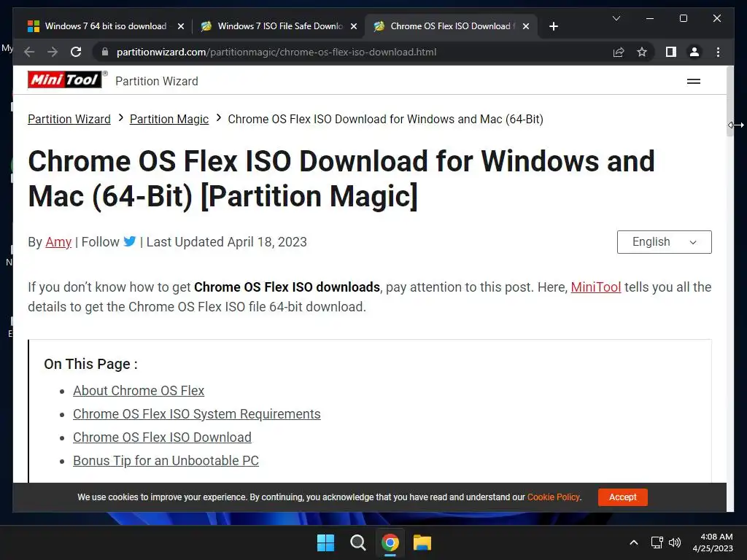Close the Chrome OS Flex ISO Download tab
Screen dimensions: 747x560
tap(525, 26)
